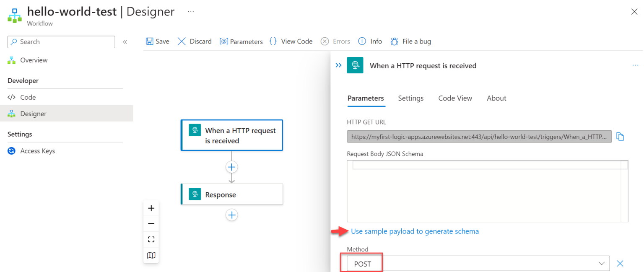Save the workflow
The image size is (644, 272).
click(158, 41)
